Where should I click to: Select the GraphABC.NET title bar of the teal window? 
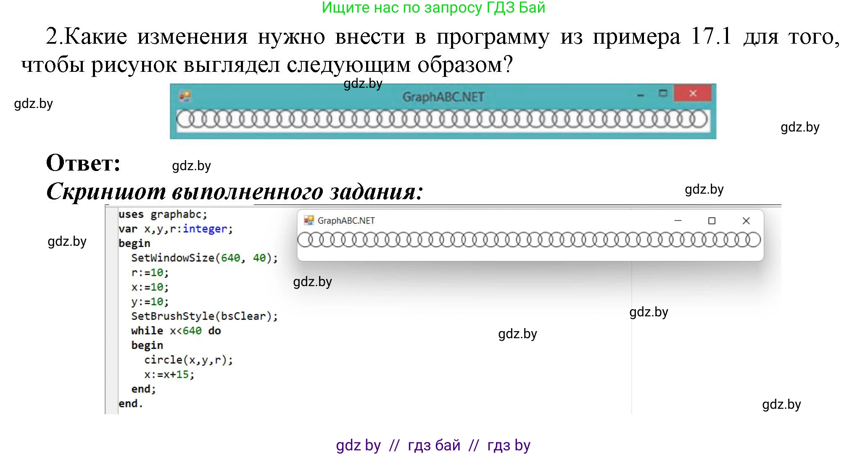pos(444,95)
